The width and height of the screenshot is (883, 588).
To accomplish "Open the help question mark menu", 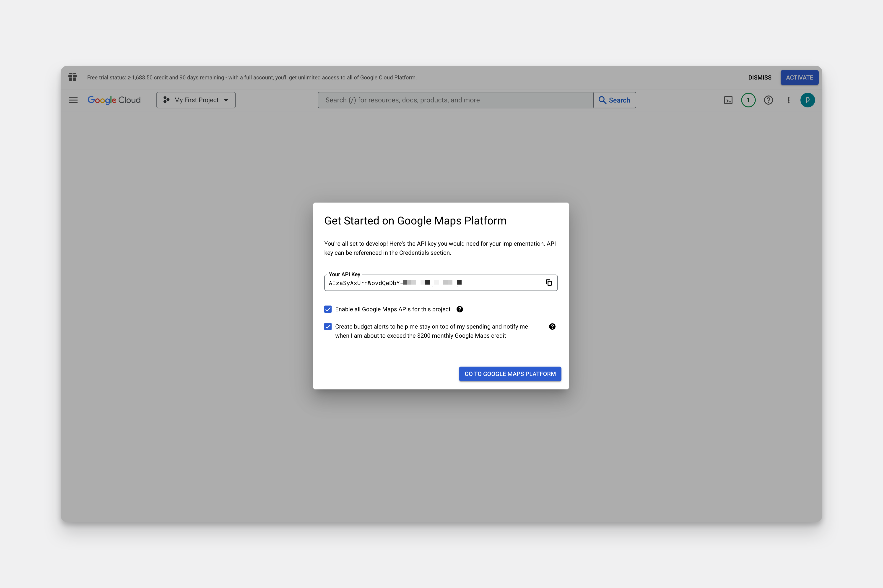I will pyautogui.click(x=768, y=100).
